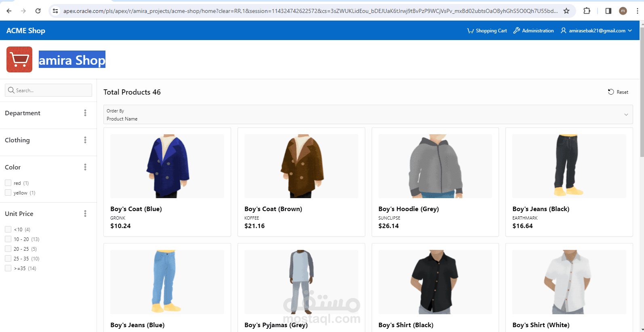Open Boy's Hoodie (Grey) product title
The image size is (644, 332).
(408, 209)
